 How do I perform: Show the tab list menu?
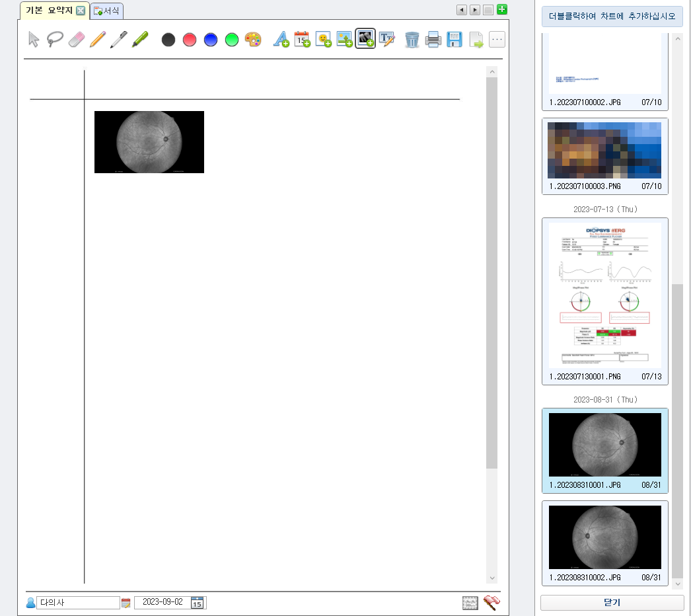point(488,10)
